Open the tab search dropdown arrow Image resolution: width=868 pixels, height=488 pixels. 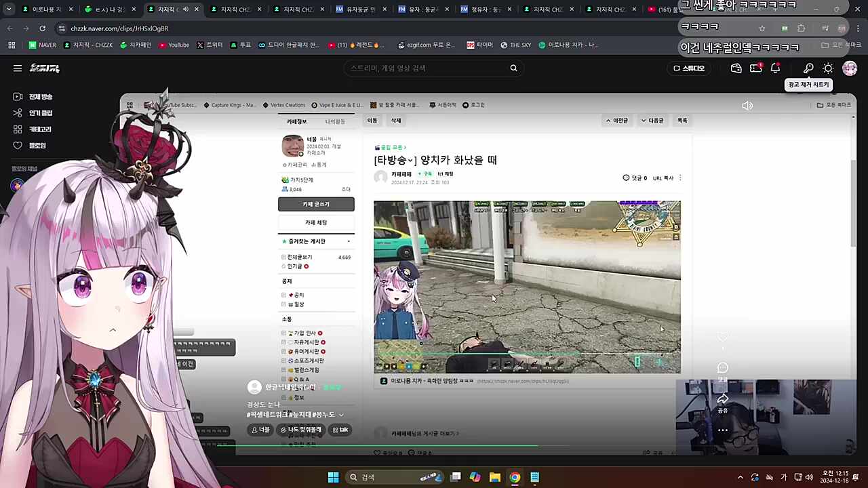(9, 9)
